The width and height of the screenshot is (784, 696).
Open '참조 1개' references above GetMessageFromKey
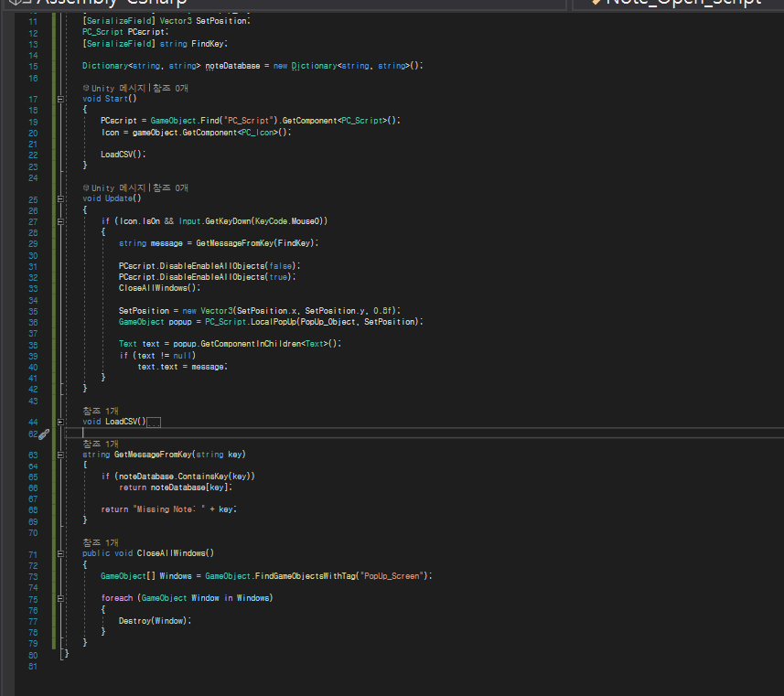pyautogui.click(x=101, y=444)
